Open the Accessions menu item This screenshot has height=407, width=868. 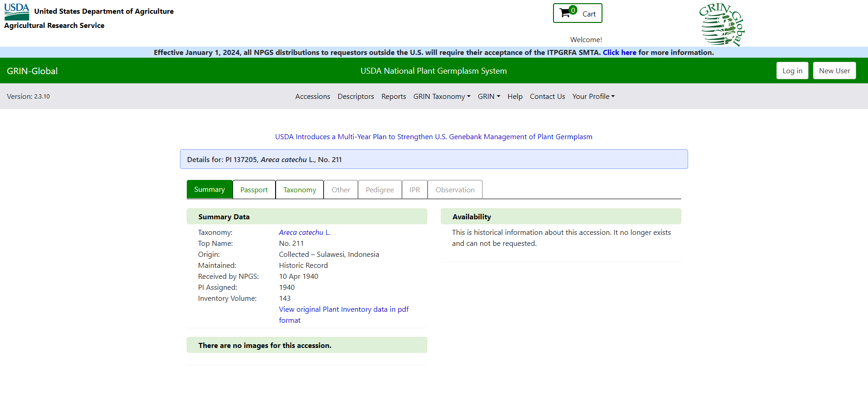(312, 97)
